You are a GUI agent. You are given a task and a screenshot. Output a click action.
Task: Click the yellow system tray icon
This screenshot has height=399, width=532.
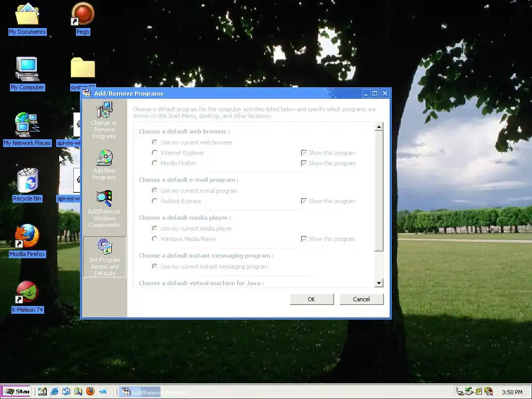[478, 392]
